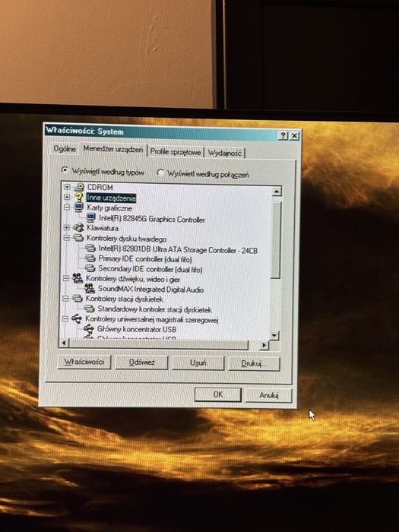Select Kontrolery stacji dyskietek text
The image size is (399, 532).
[124, 299]
